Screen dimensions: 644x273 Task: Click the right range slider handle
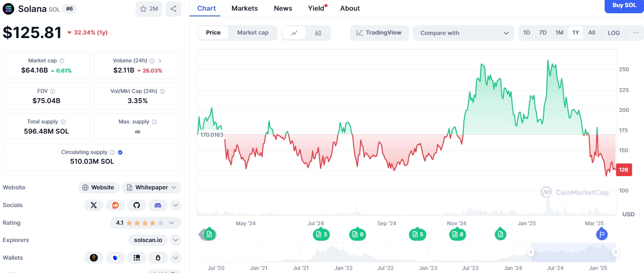point(615,252)
